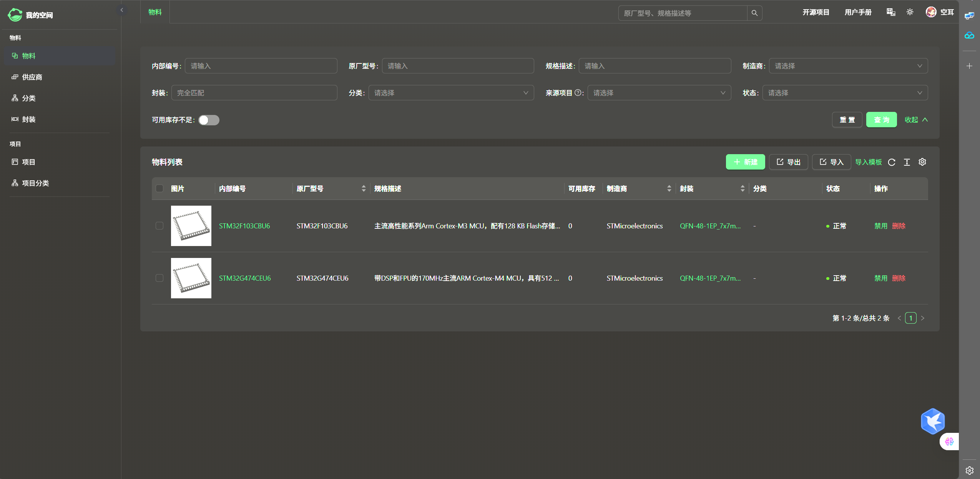Collapse the left sidebar with the arrow button
The width and height of the screenshot is (980, 479).
click(121, 10)
